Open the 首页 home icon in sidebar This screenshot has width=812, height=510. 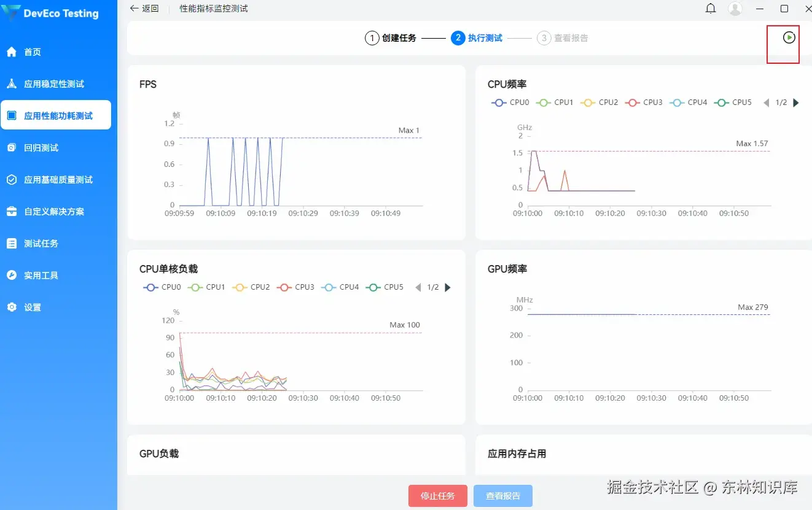point(12,52)
